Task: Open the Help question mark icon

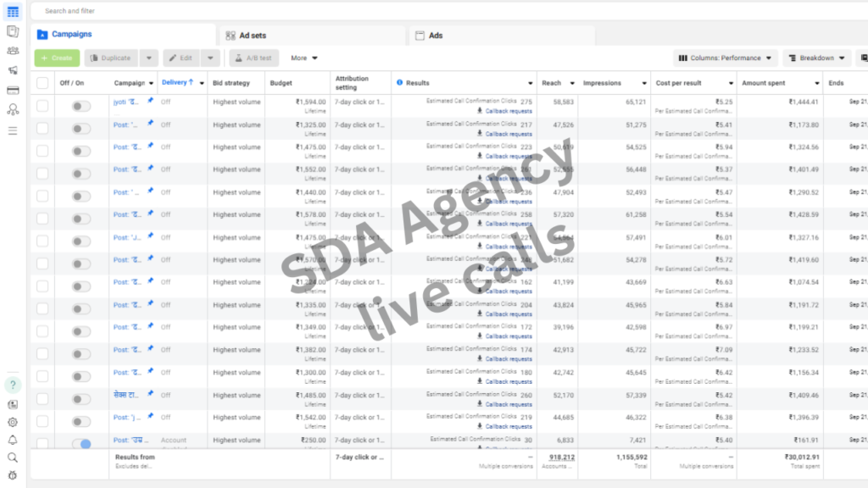Action: [x=13, y=385]
